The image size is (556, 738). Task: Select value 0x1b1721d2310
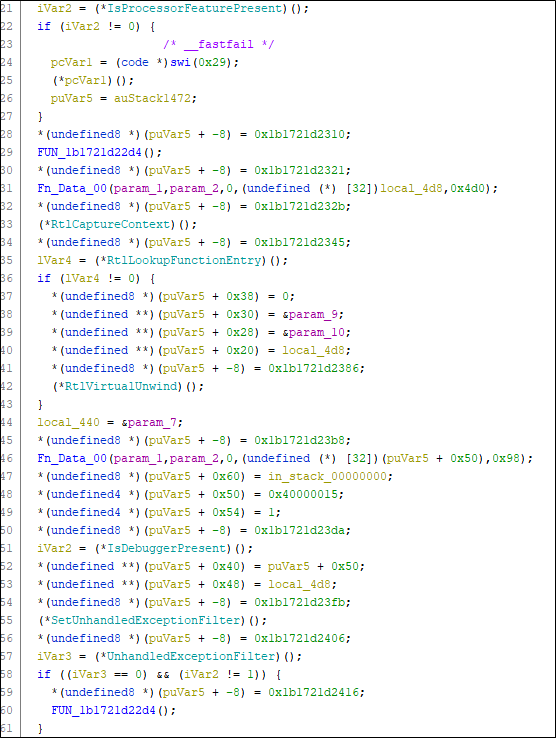coord(299,134)
